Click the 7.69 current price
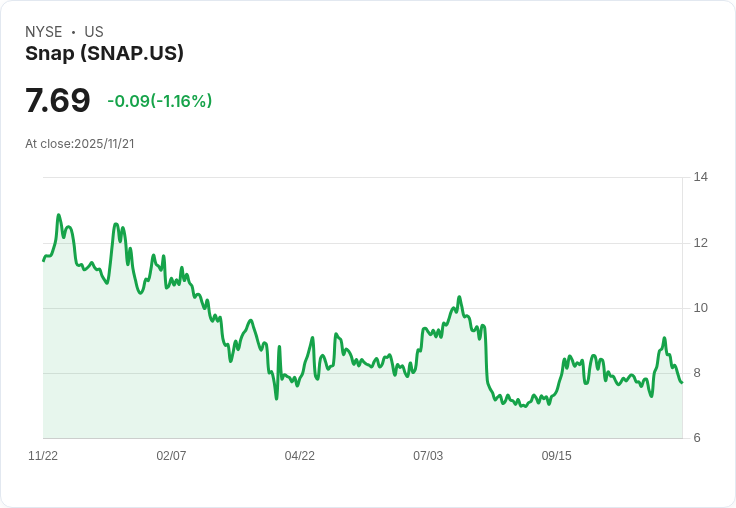736x508 pixels. 58,101
